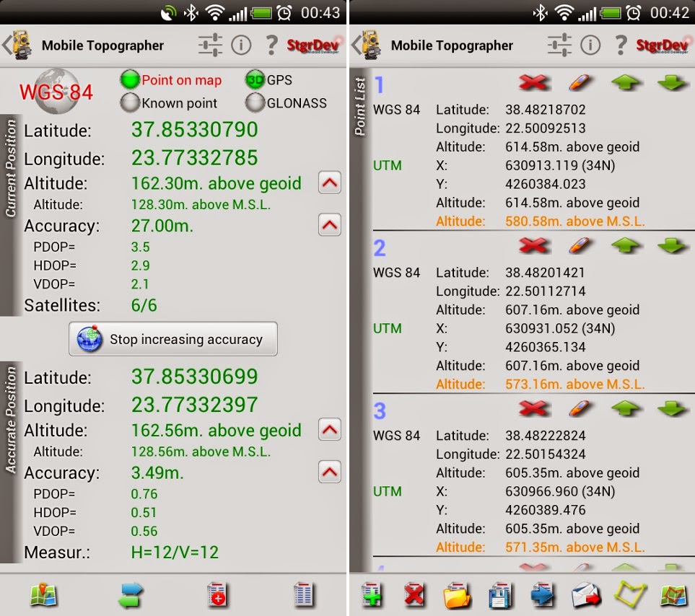The height and width of the screenshot is (616, 695).
Task: Go back via left screen app icon
Action: tap(18, 45)
